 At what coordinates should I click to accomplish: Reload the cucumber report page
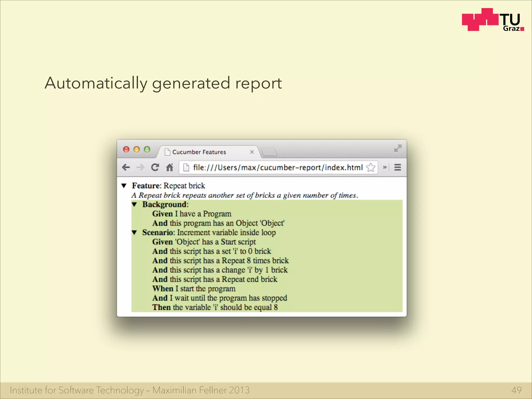[x=155, y=167]
